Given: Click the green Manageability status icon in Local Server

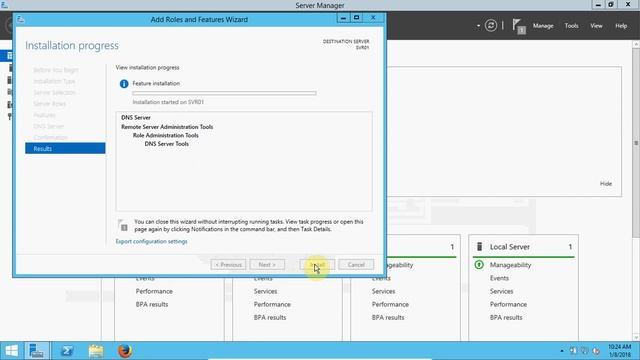Looking at the screenshot, I should point(479,265).
